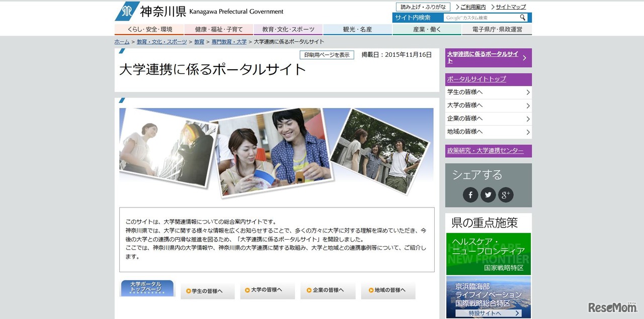644x319 pixels.
Task: Open the ホーム breadcrumb link
Action: [x=121, y=42]
